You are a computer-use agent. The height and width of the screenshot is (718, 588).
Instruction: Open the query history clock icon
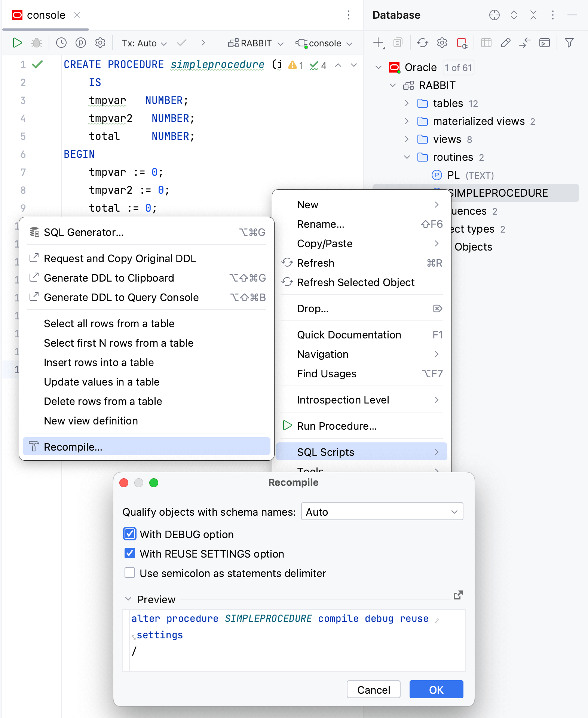(x=61, y=43)
